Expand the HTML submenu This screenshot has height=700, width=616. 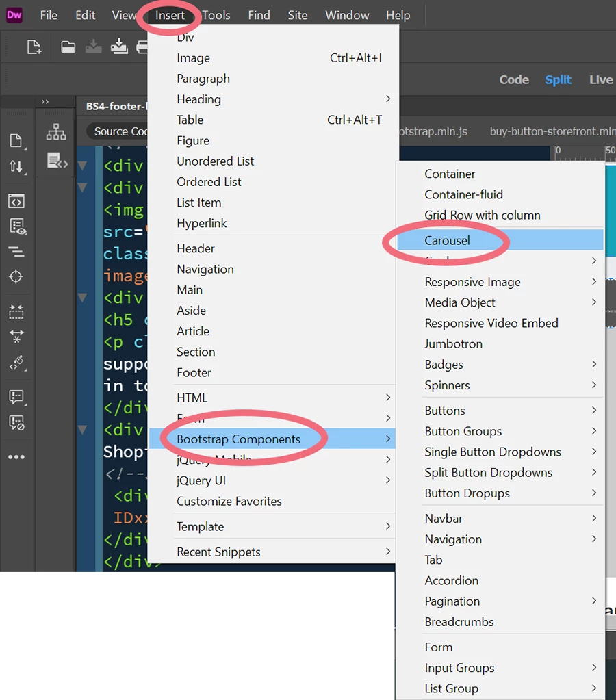(272, 398)
